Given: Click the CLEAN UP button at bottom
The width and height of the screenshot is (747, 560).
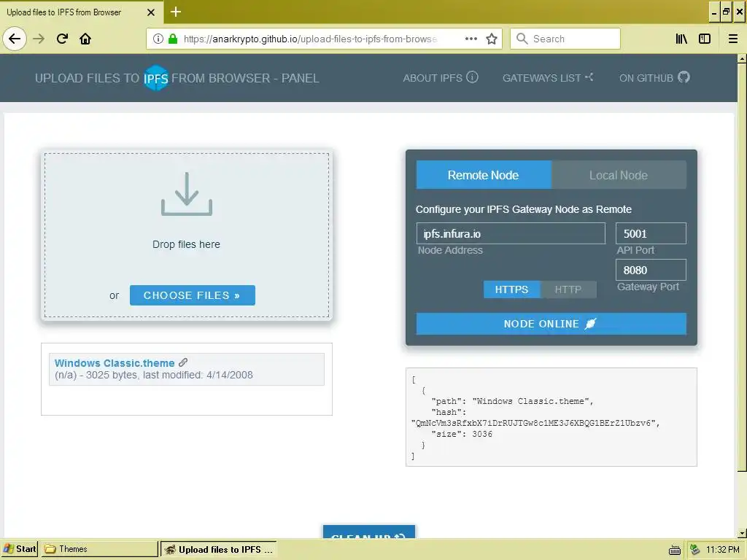Looking at the screenshot, I should coord(368,532).
